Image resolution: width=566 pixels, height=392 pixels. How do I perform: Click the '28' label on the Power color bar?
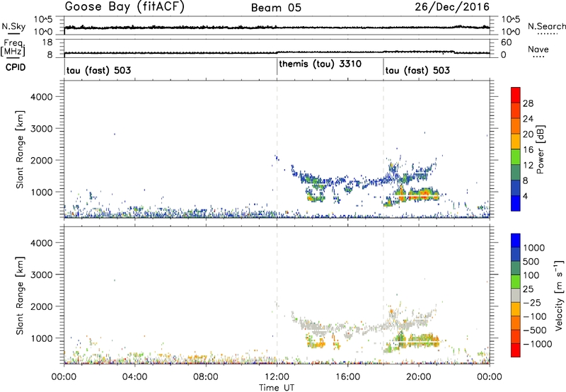[x=528, y=103]
